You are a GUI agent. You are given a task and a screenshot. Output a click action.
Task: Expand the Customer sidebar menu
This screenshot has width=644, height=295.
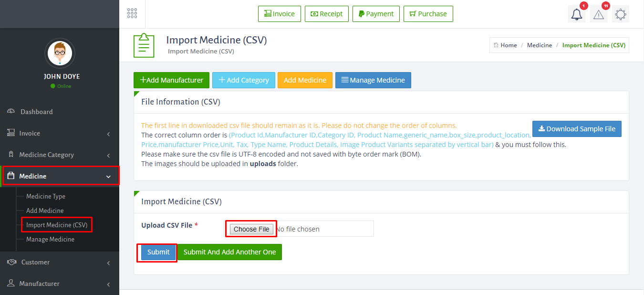[60, 262]
